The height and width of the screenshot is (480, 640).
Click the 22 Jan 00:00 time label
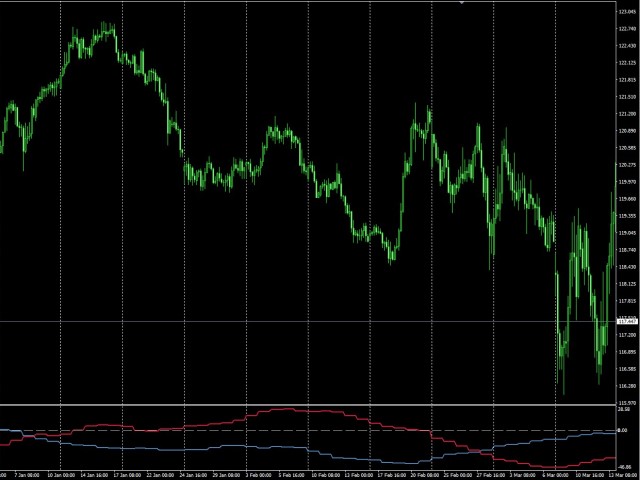[x=160, y=476]
